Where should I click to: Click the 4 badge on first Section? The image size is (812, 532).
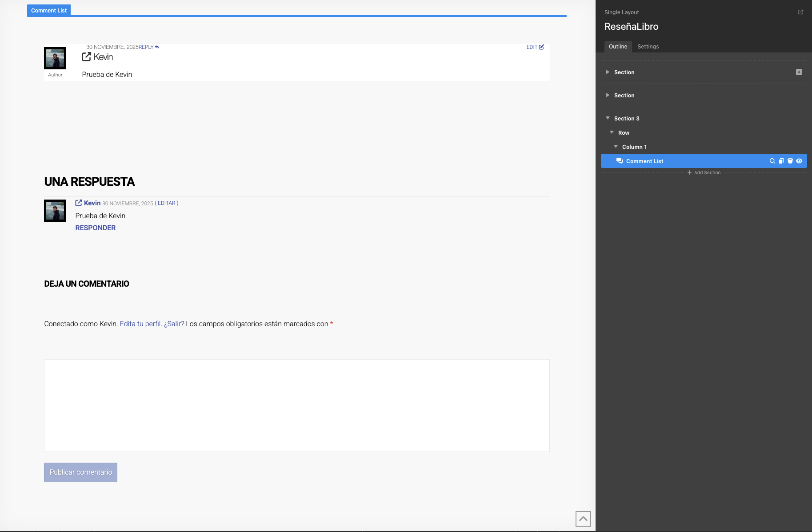pyautogui.click(x=799, y=72)
